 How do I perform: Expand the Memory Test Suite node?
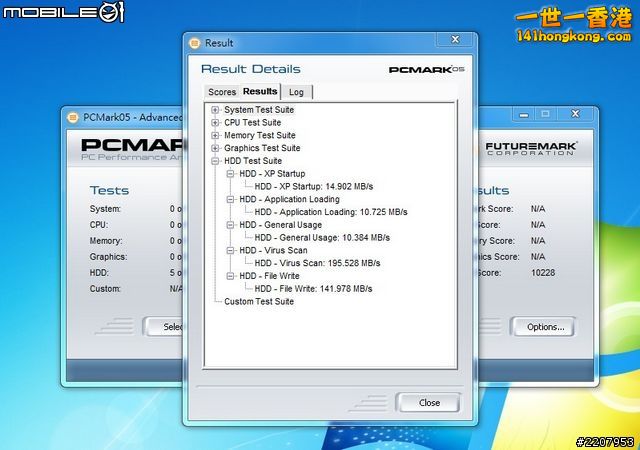click(x=215, y=136)
